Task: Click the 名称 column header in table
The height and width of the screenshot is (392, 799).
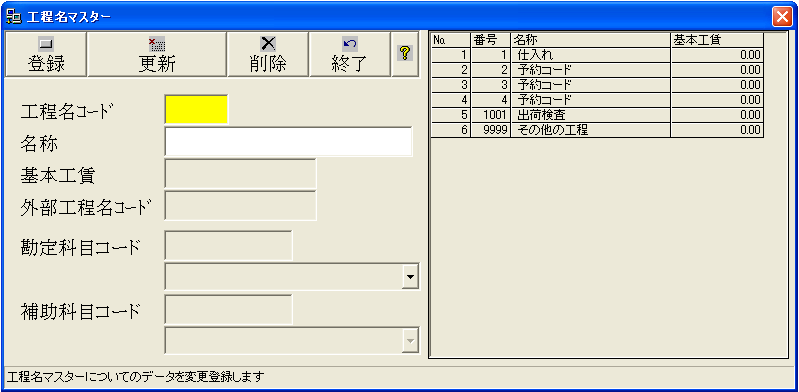Action: [591, 40]
